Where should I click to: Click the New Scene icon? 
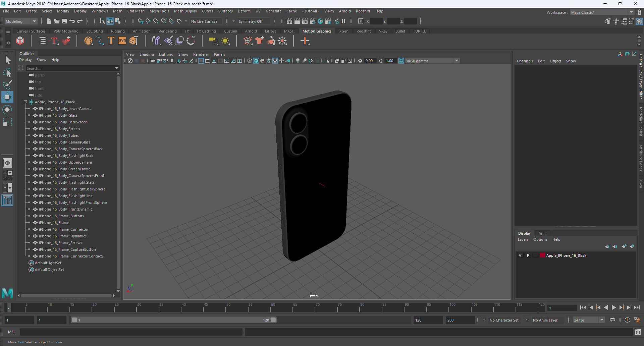[49, 21]
